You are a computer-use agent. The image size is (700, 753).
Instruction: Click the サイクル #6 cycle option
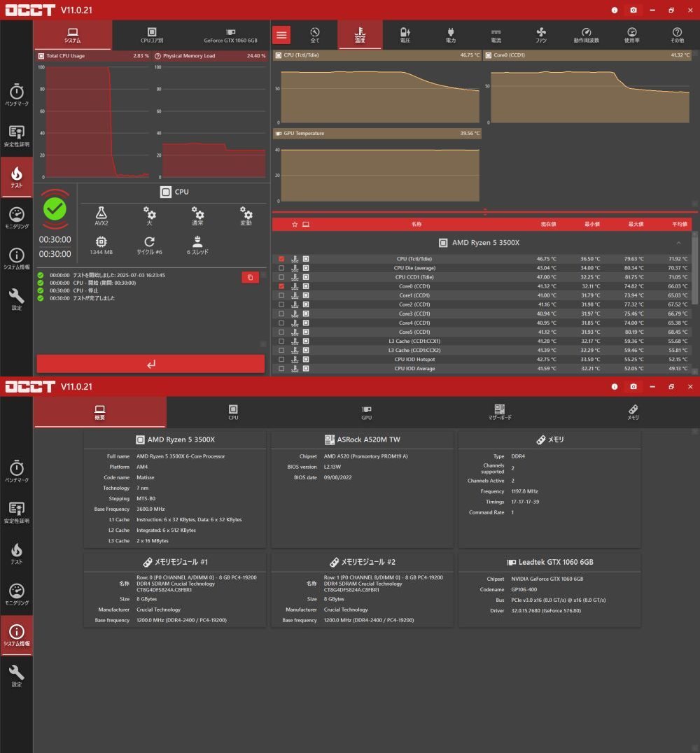(149, 246)
